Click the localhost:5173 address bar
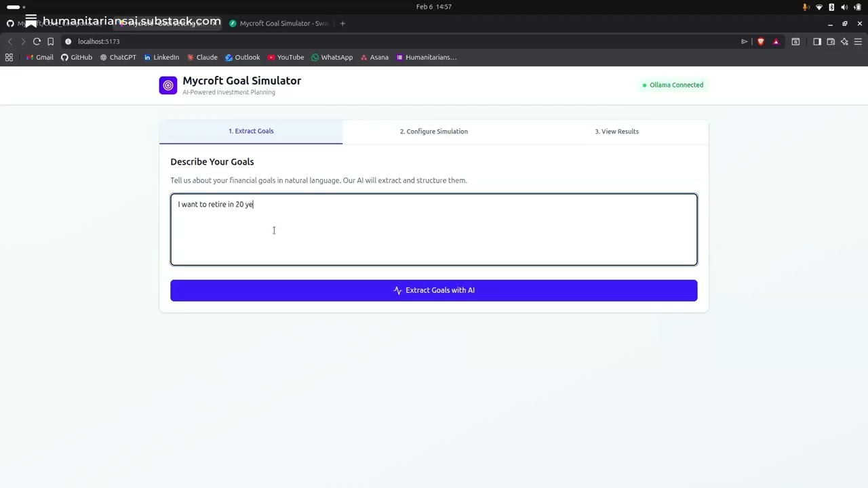Viewport: 868px width, 488px height. 400,41
